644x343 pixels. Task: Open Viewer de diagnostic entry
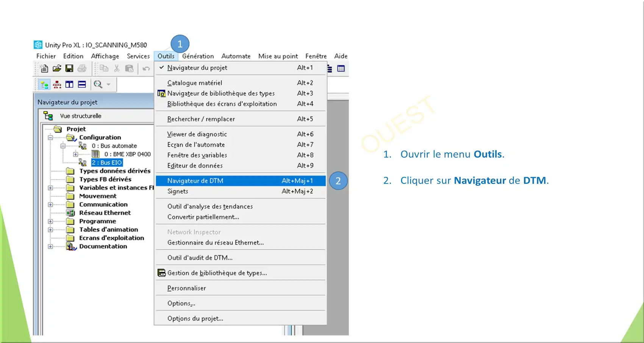pyautogui.click(x=241, y=134)
